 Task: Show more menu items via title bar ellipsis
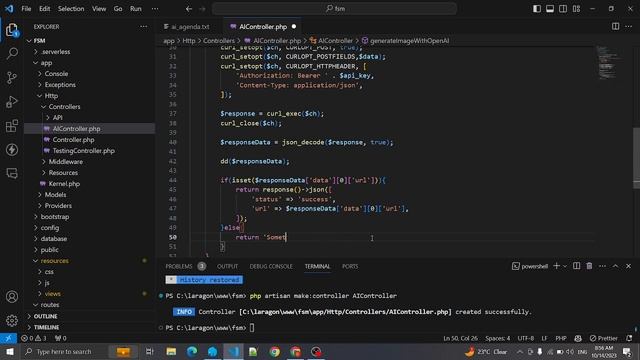click(x=155, y=9)
